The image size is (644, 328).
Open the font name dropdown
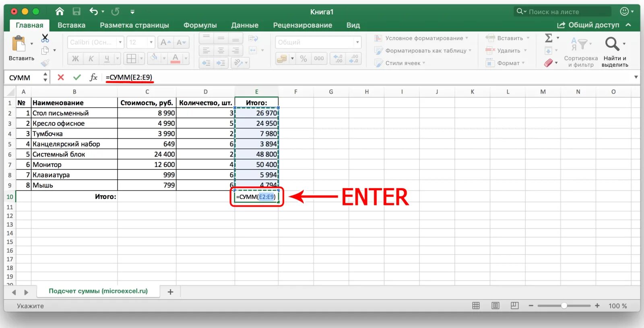click(120, 42)
